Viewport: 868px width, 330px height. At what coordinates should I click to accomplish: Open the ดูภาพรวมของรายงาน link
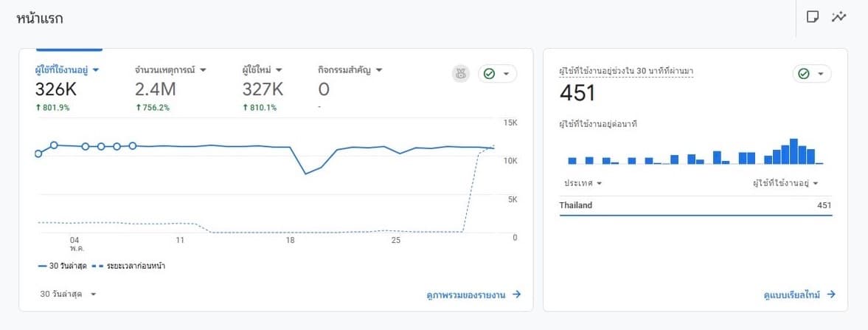point(466,294)
